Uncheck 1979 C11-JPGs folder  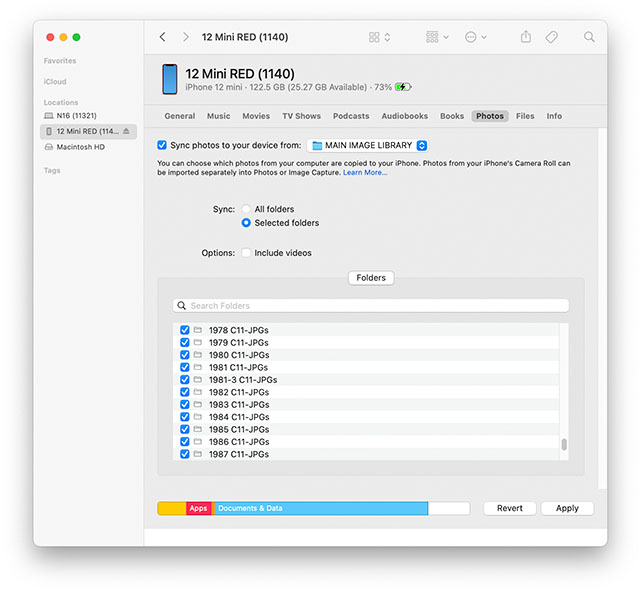coord(184,342)
